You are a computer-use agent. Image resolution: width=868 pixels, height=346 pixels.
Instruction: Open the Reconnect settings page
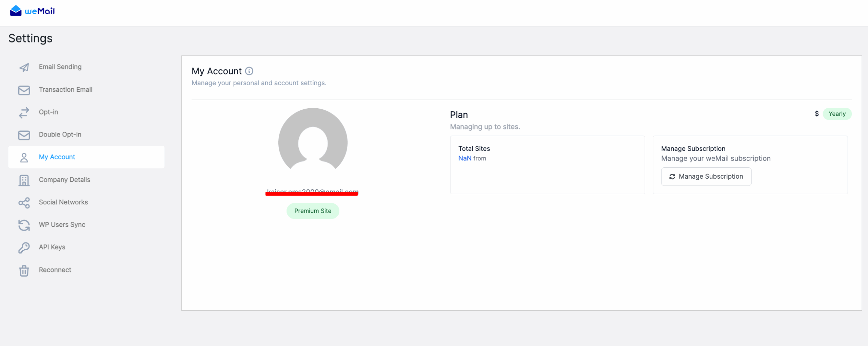coord(55,270)
